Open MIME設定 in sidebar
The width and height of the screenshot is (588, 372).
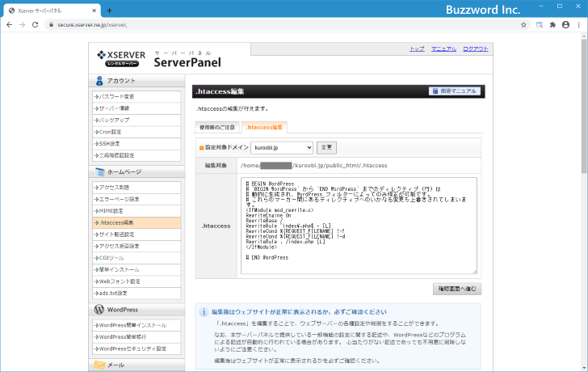pyautogui.click(x=136, y=211)
